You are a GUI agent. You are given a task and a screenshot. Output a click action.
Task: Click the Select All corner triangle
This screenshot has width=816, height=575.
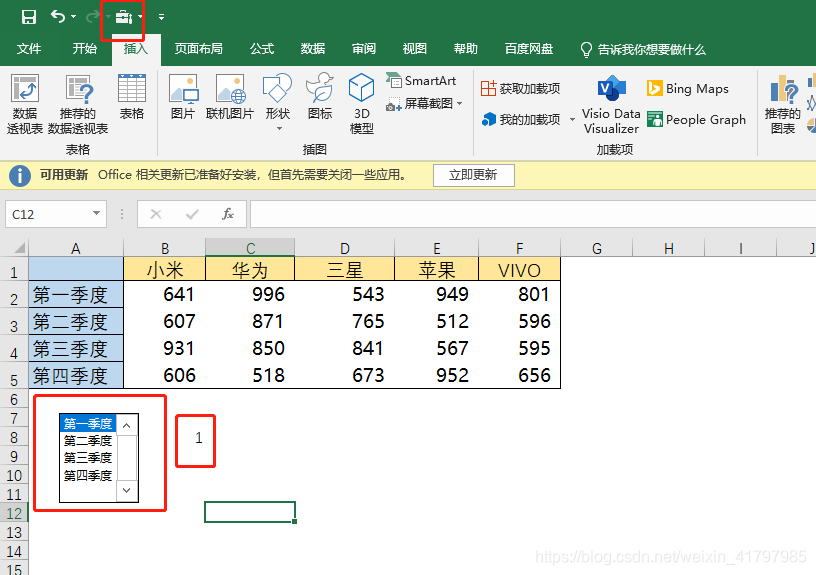19,247
